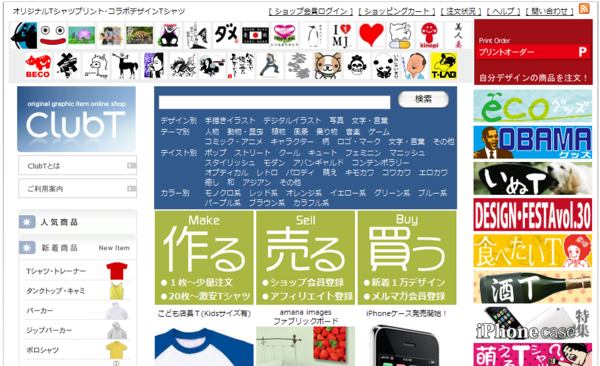Click the big red heart design thumbnail
This screenshot has width=600, height=366.
click(x=371, y=36)
